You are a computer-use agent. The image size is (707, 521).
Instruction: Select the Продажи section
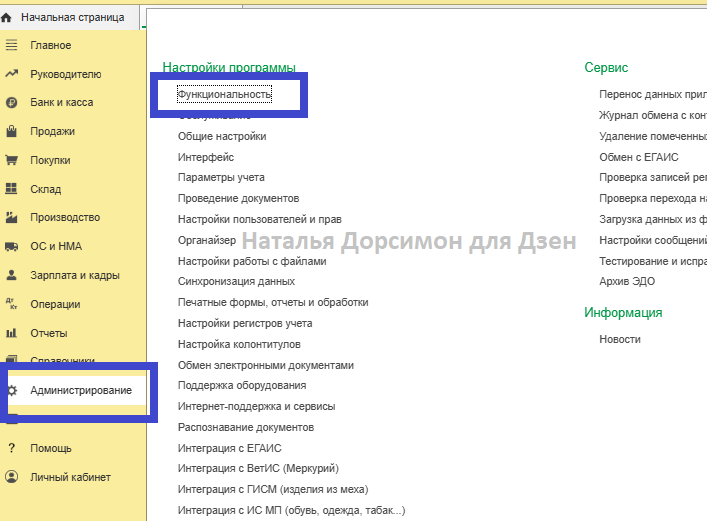tap(53, 132)
